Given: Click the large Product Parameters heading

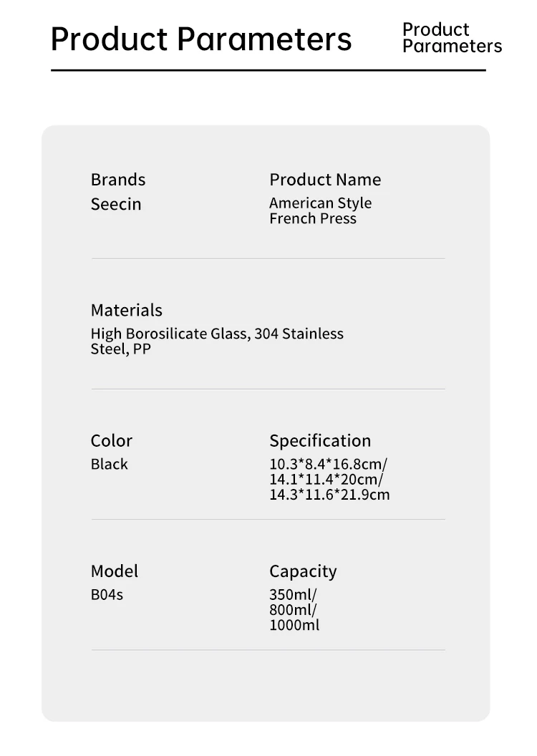Looking at the screenshot, I should pos(201,39).
